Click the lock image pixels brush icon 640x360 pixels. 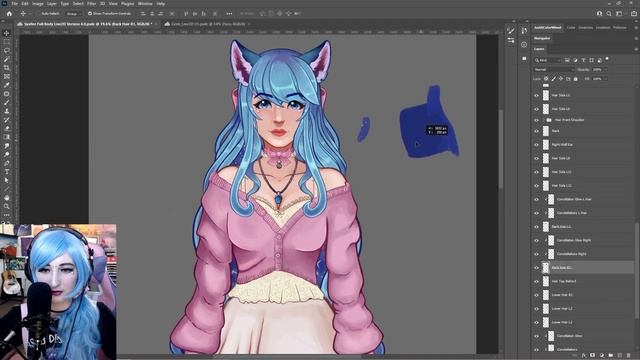click(x=553, y=79)
